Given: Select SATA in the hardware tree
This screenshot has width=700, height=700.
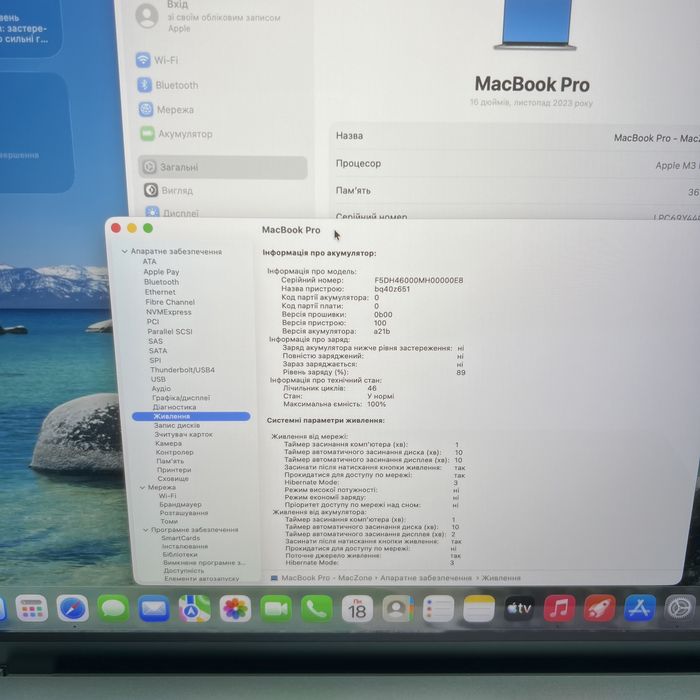Looking at the screenshot, I should pyautogui.click(x=158, y=351).
